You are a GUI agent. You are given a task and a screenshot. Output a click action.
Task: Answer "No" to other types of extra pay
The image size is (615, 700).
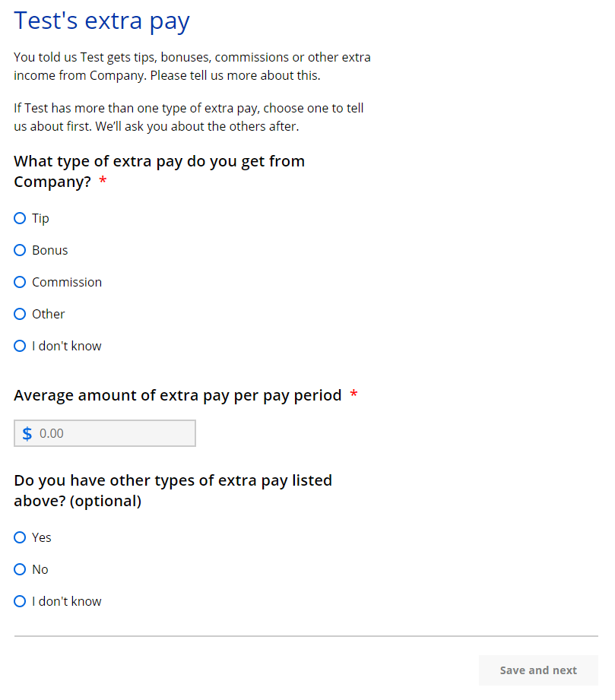coord(20,569)
